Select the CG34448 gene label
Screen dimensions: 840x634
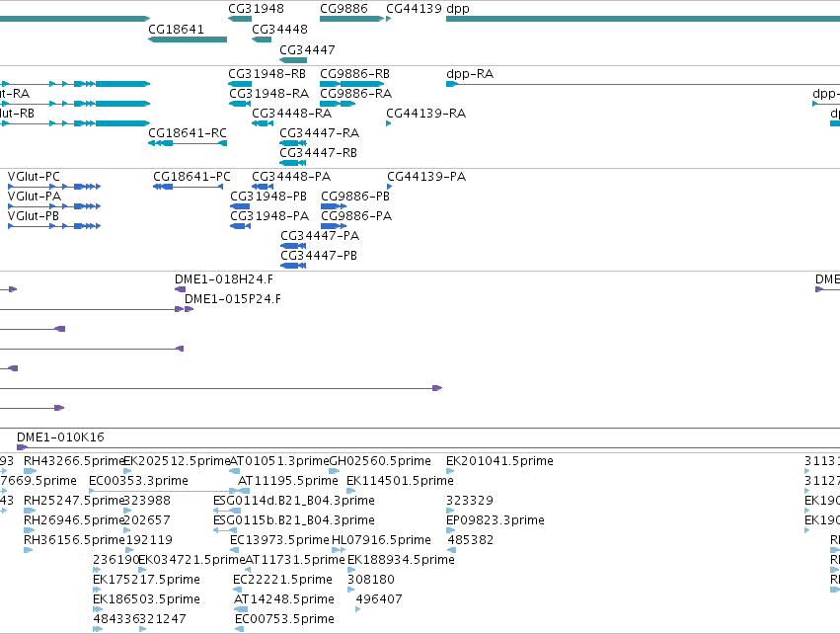(279, 30)
